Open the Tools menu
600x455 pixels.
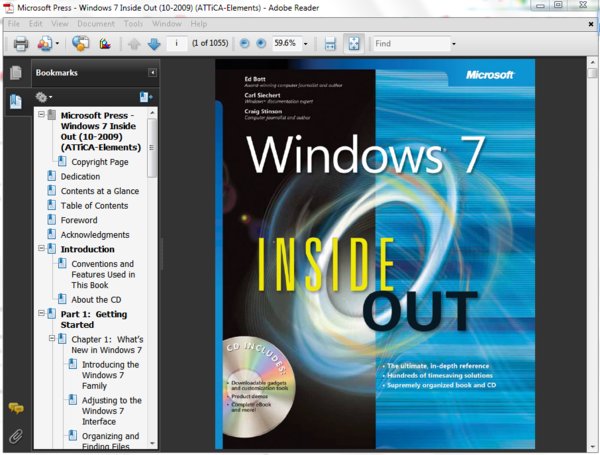pos(133,24)
